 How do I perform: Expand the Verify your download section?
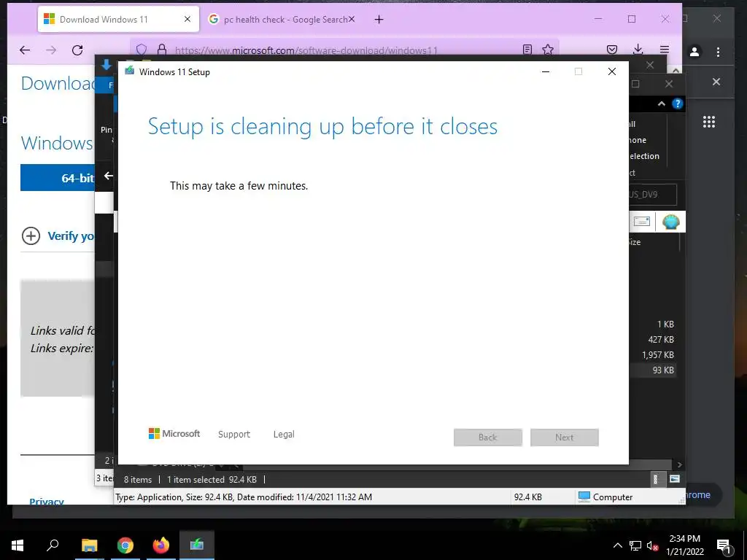58,236
